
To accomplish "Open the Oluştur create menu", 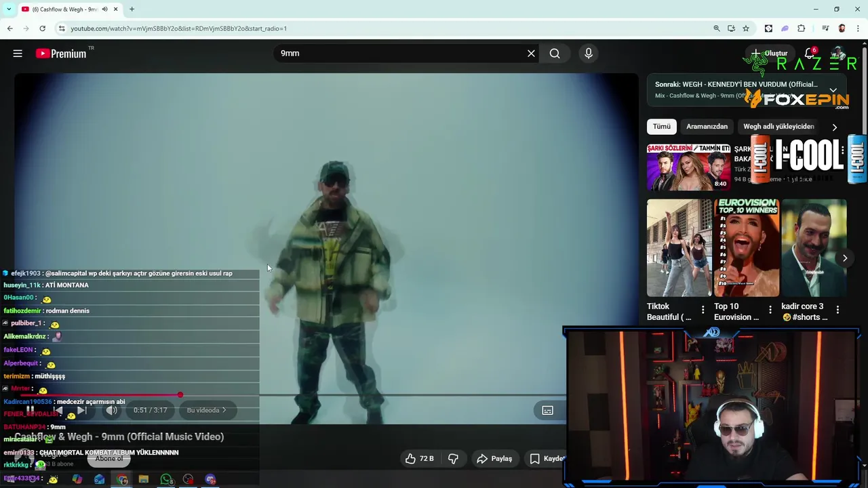I will [x=769, y=54].
